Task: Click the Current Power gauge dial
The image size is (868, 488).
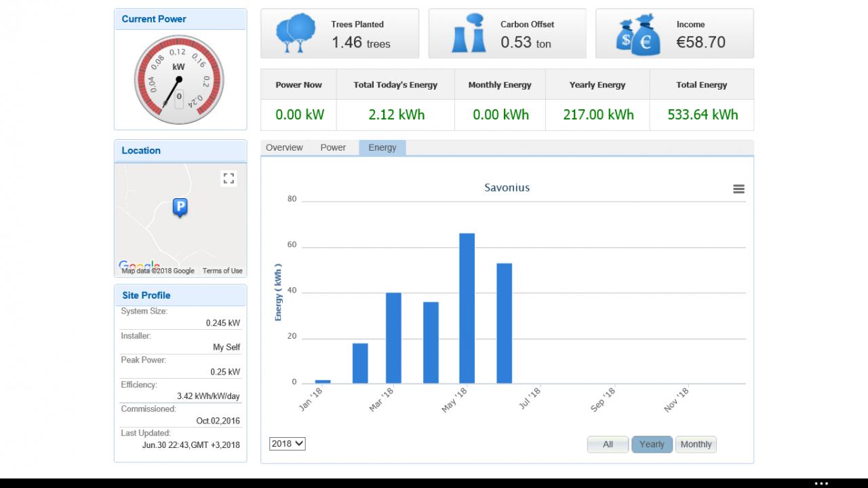Action: (x=178, y=80)
